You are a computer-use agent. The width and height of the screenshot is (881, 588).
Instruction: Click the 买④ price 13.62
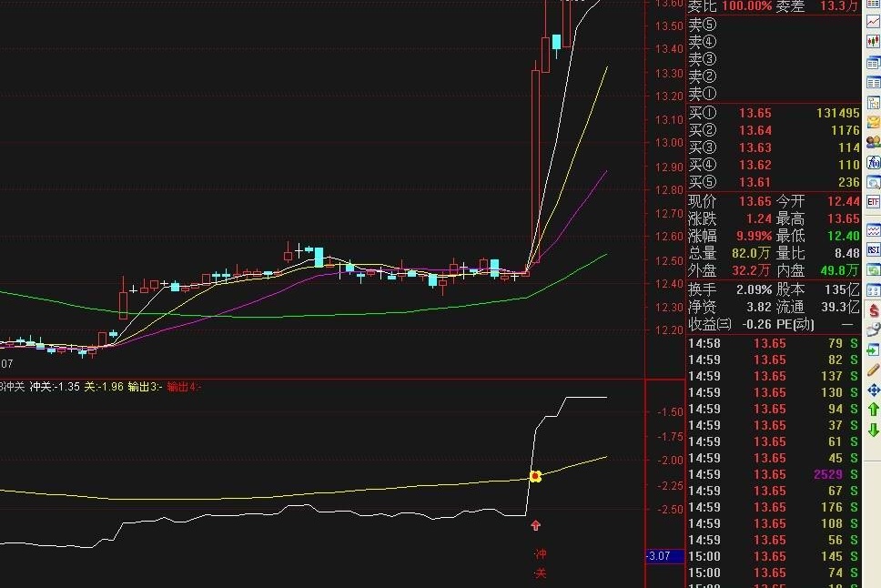click(755, 166)
